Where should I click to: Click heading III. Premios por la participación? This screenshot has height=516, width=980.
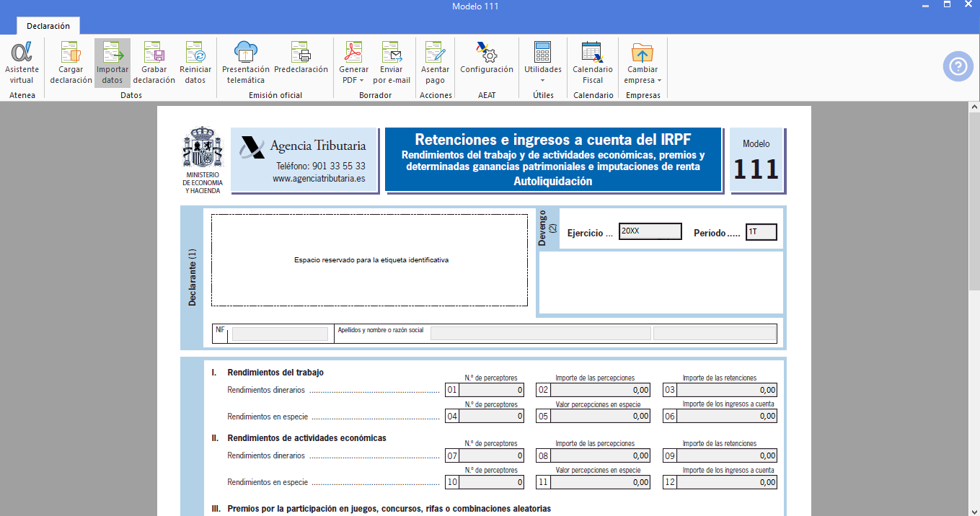point(381,509)
